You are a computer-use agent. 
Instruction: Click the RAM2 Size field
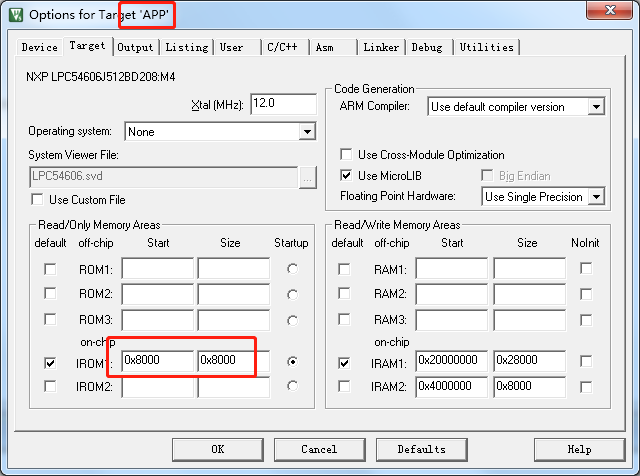(529, 294)
